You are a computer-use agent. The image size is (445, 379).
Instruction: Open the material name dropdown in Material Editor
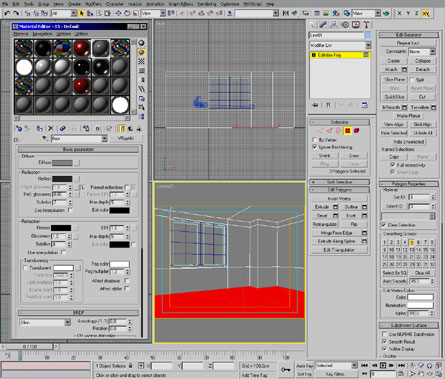79,138
